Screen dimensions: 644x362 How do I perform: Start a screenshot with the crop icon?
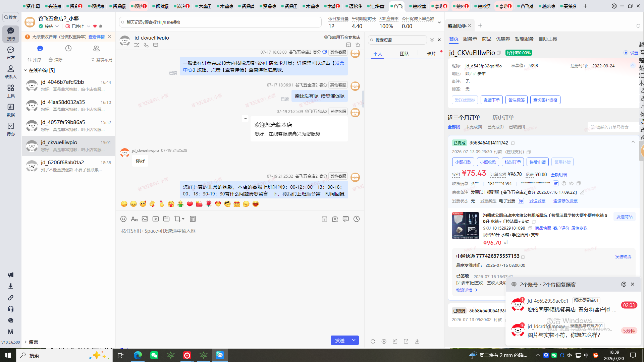(177, 219)
